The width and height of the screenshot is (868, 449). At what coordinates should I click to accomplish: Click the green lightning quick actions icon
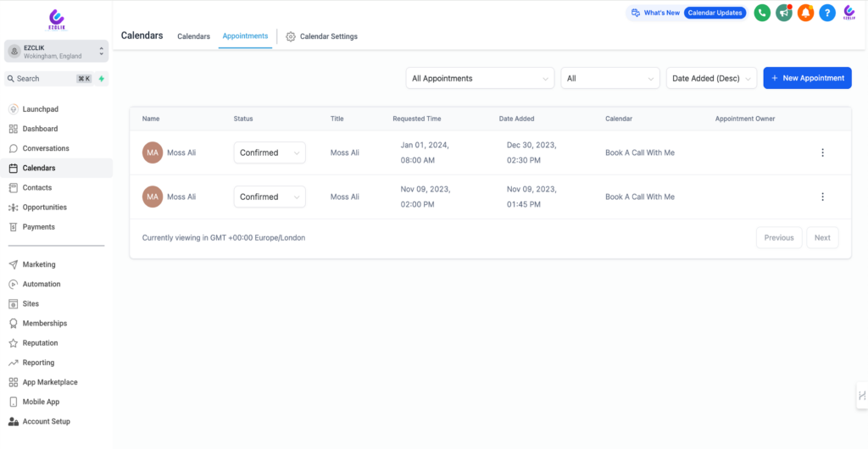(102, 79)
